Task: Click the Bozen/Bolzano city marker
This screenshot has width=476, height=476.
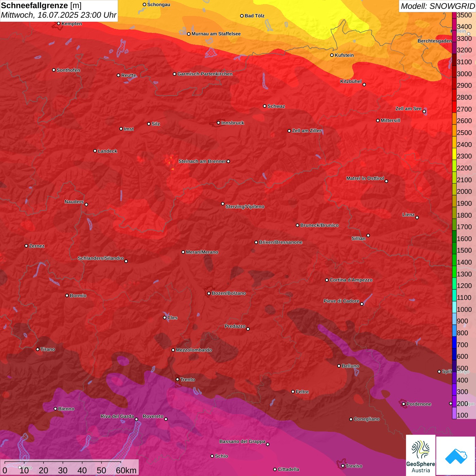Action: 209,293
